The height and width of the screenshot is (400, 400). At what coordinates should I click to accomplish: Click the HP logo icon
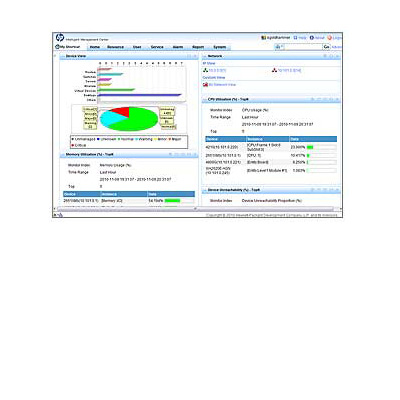click(x=60, y=37)
